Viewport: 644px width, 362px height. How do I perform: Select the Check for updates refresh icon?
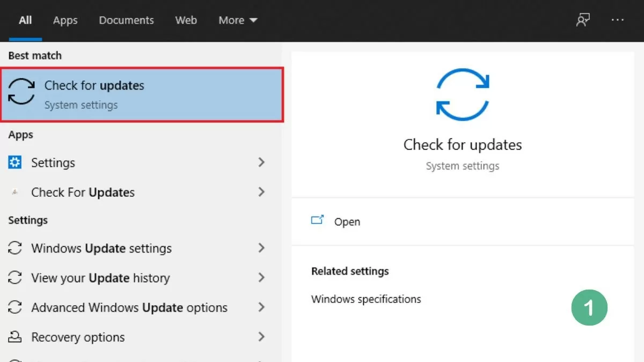click(x=21, y=91)
